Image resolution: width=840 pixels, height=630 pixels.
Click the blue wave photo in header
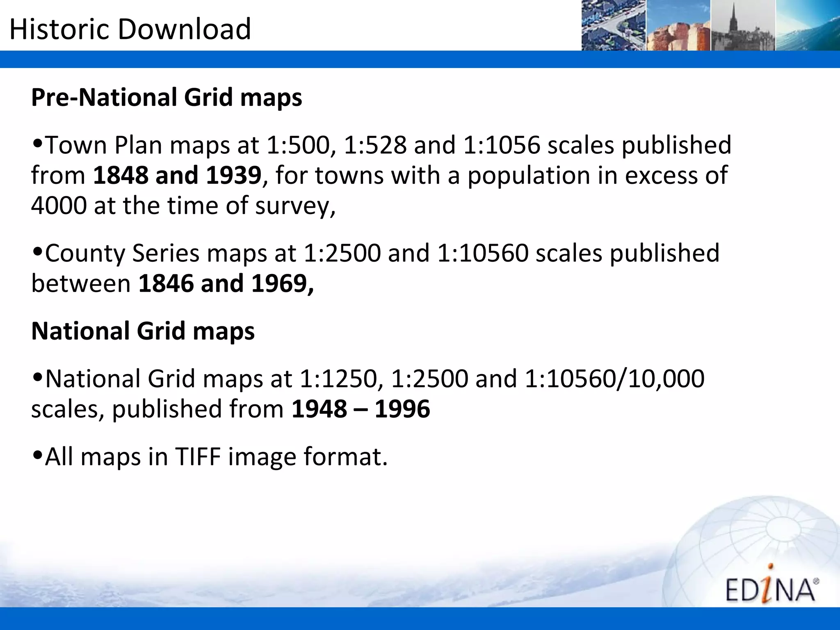(808, 25)
